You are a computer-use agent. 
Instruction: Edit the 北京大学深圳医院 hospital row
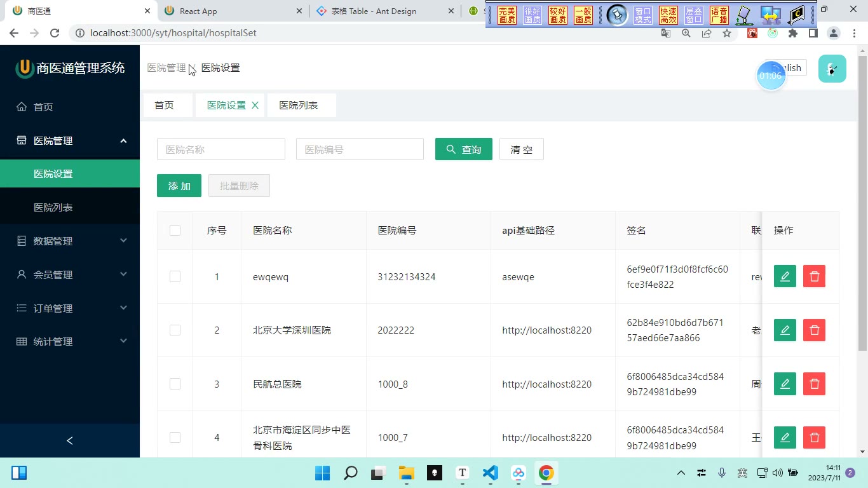click(785, 330)
